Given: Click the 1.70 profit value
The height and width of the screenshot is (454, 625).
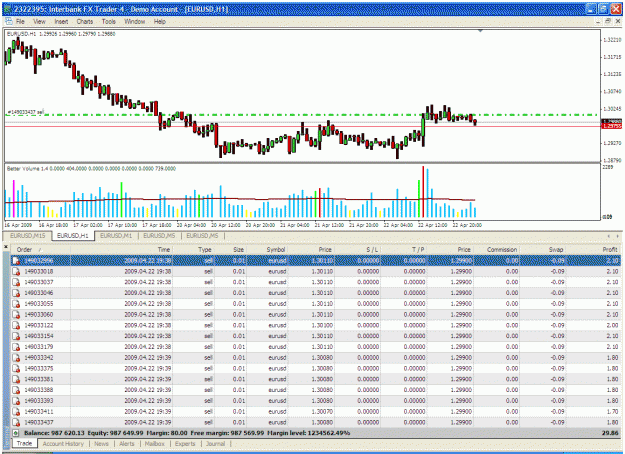Looking at the screenshot, I should point(612,411).
